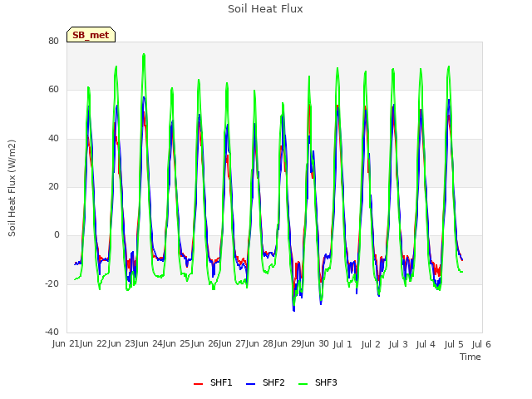Click the Jul 6 x-axis date label
Viewport: 532px width, 399px height.
click(481, 344)
